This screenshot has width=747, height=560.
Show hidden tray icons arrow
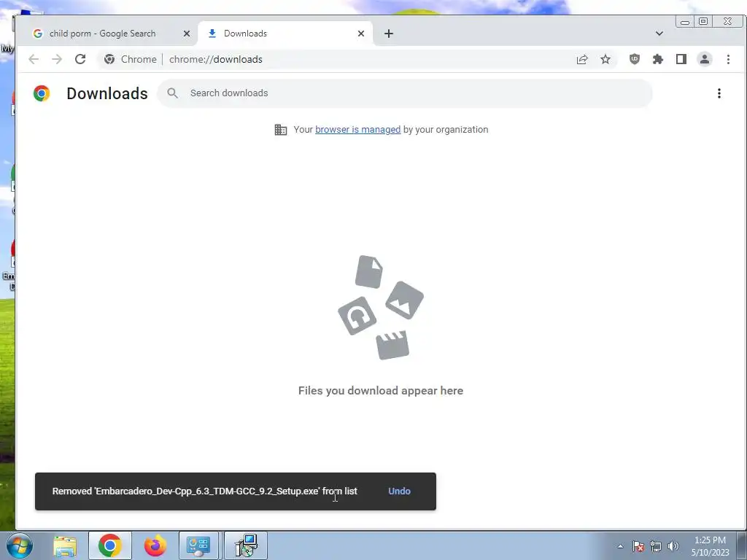click(620, 546)
